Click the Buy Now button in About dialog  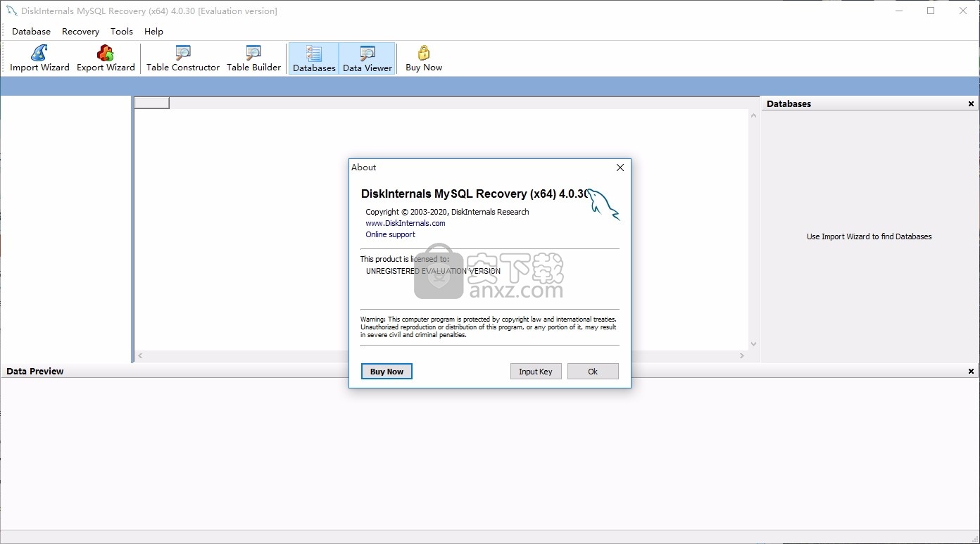click(x=387, y=372)
